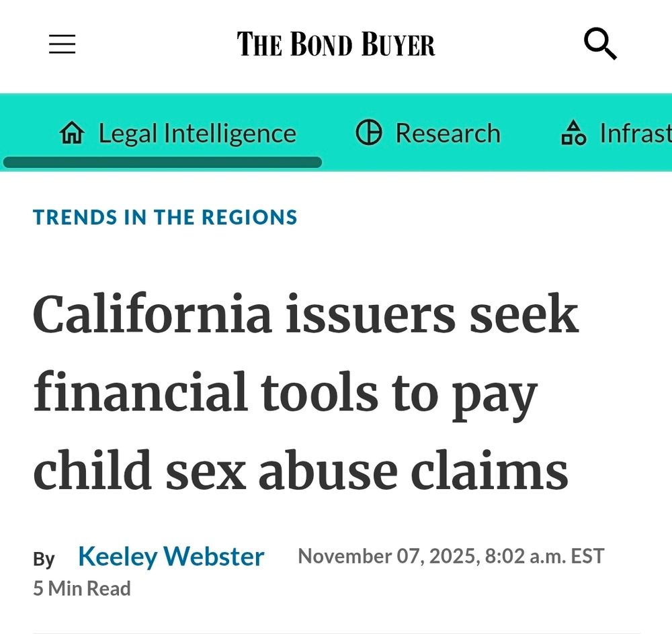The image size is (672, 634).
Task: Click the pie-chart icon next to Research
Action: (x=369, y=133)
